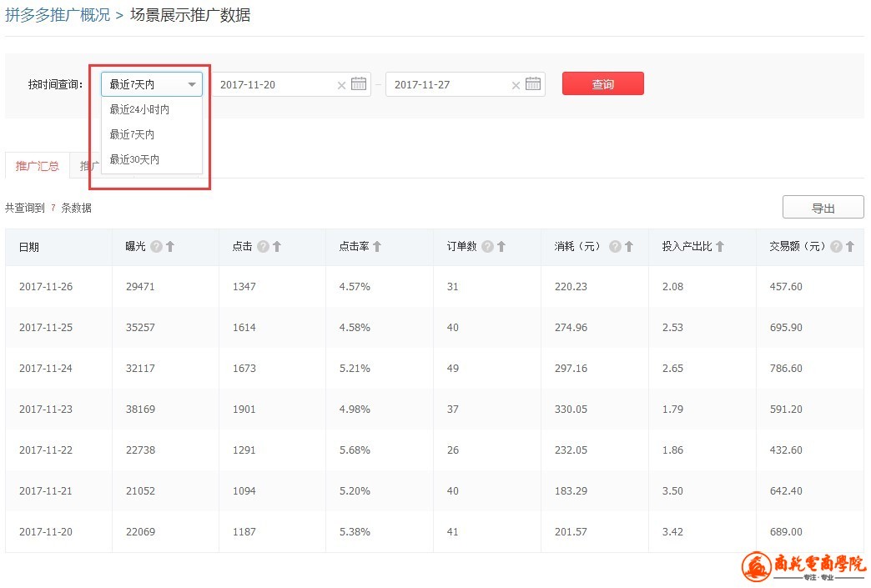The height and width of the screenshot is (588, 871).
Task: Click clicks value 1901
Action: pos(244,410)
